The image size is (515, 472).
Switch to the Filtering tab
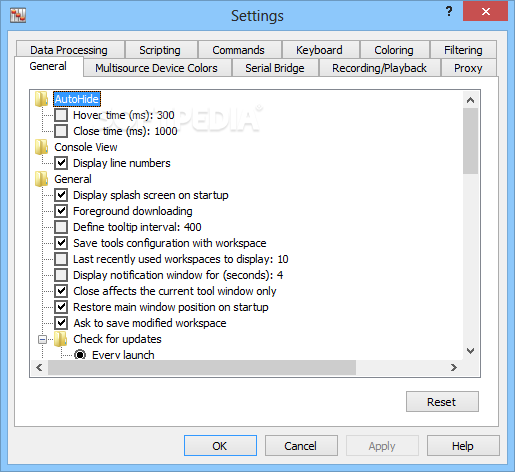[x=463, y=50]
